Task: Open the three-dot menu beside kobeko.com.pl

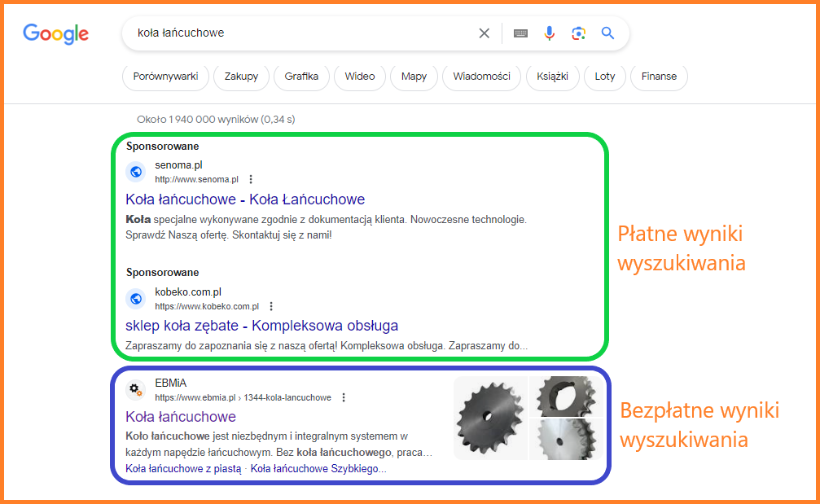Action: click(270, 305)
